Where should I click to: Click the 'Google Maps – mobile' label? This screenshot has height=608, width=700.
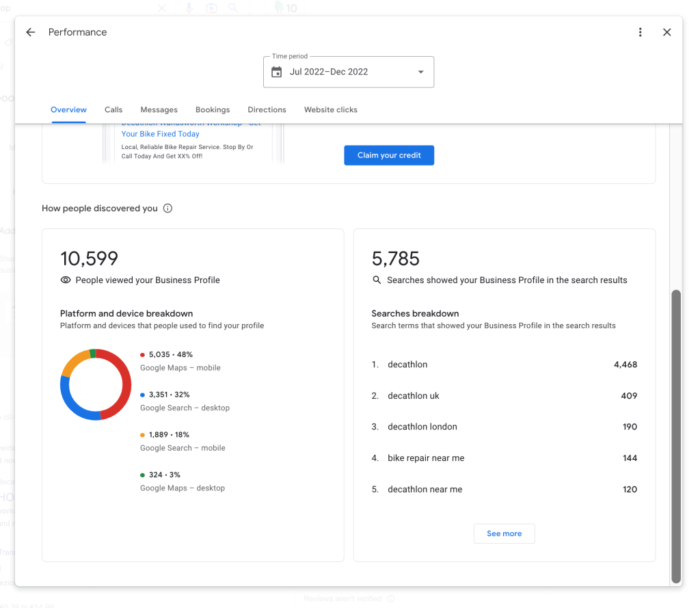point(180,368)
